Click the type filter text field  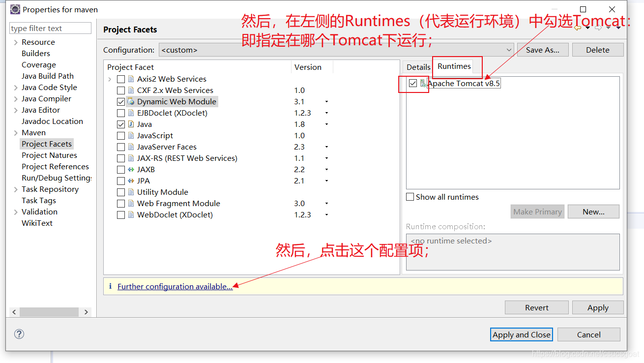[x=51, y=29]
